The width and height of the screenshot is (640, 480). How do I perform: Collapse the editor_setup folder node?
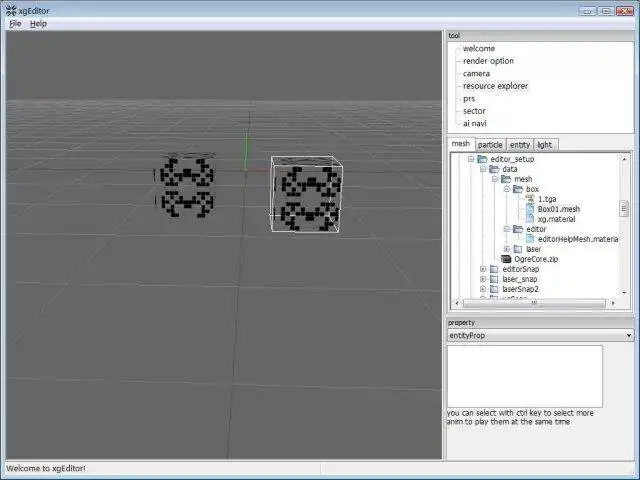coord(471,159)
